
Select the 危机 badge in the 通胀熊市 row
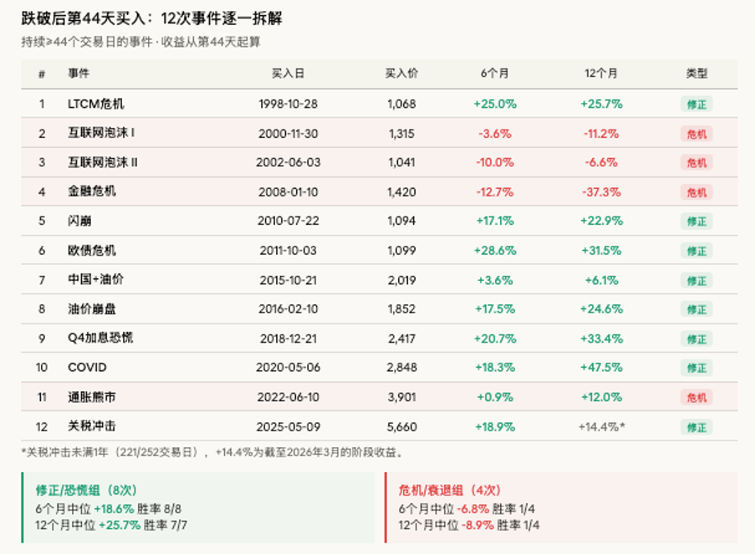pyautogui.click(x=697, y=397)
